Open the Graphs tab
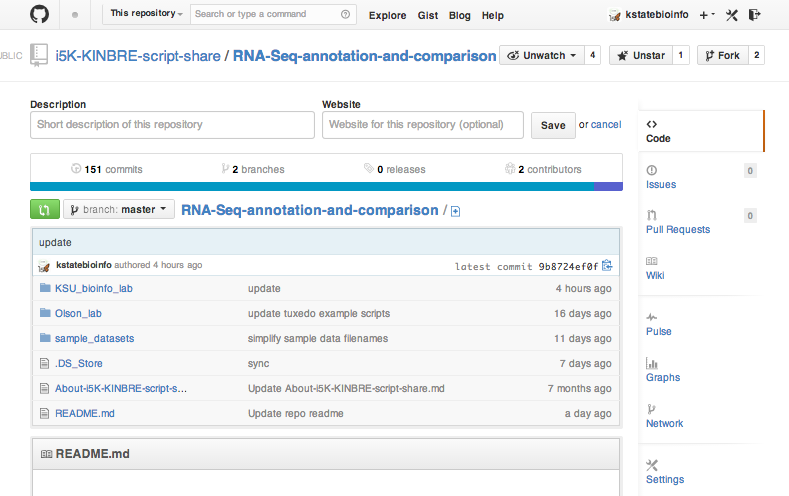Screen dimensions: 789x496 [663, 377]
